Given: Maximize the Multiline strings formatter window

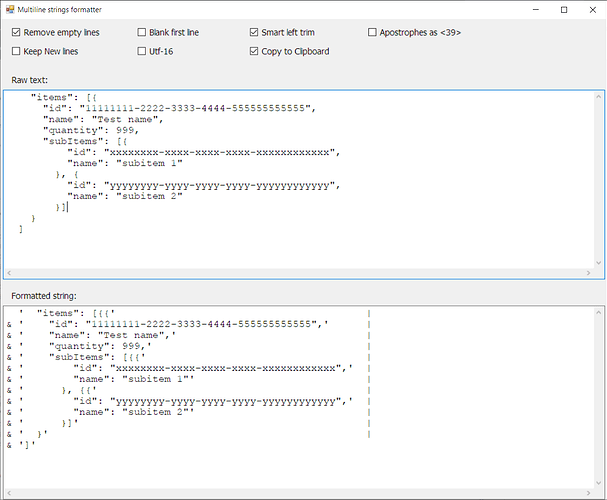Looking at the screenshot, I should tap(566, 8).
